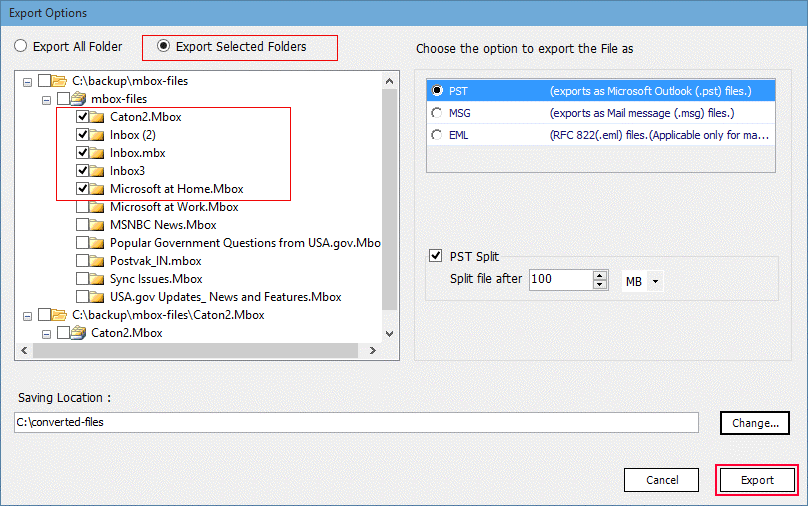The image size is (808, 506).
Task: Click the Saving Location path field
Action: 356,423
